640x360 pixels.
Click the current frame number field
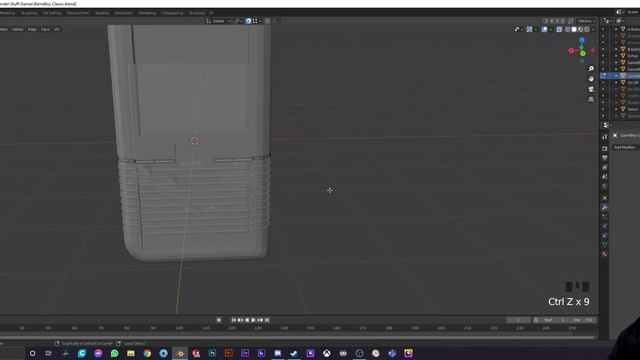(518, 320)
